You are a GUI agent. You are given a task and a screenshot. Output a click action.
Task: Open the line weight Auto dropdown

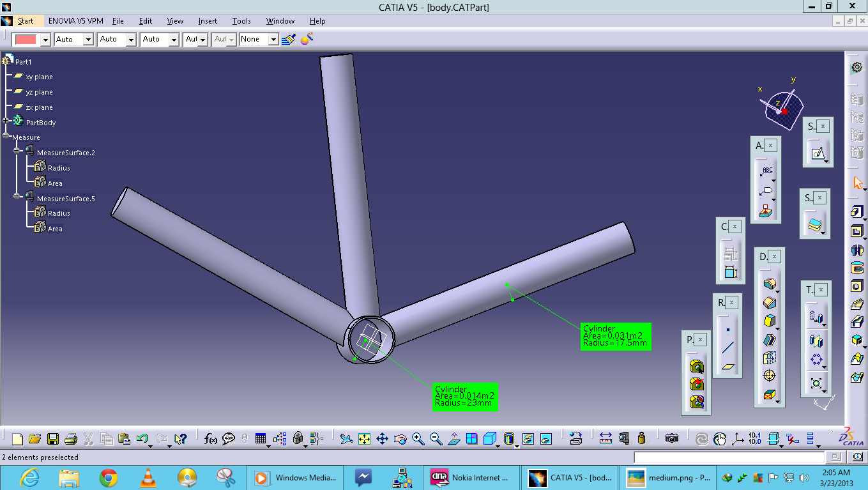131,40
